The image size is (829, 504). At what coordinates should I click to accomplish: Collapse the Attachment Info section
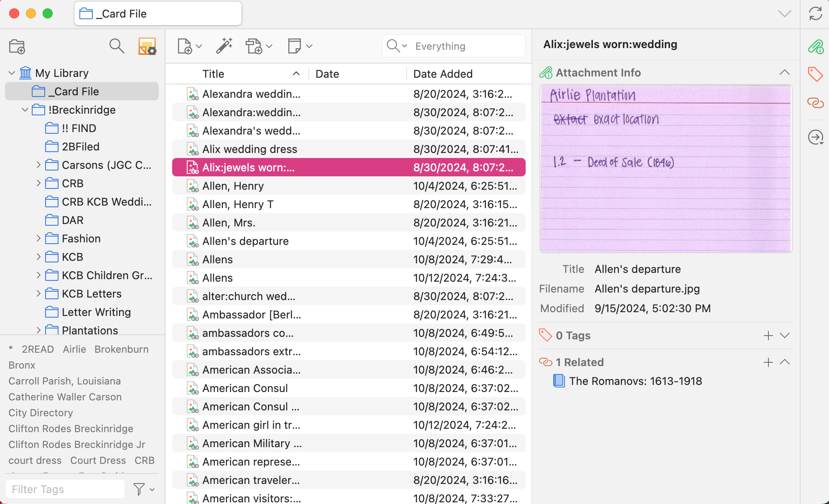tap(784, 73)
